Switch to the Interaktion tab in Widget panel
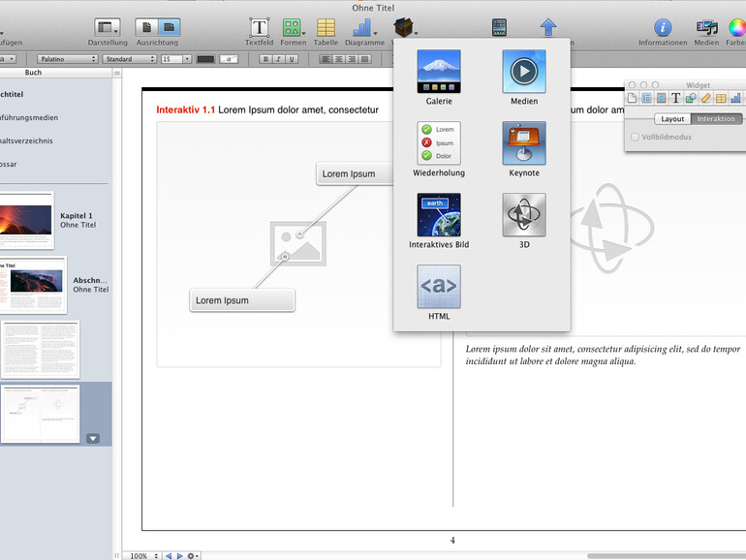The width and height of the screenshot is (746, 560). click(716, 119)
